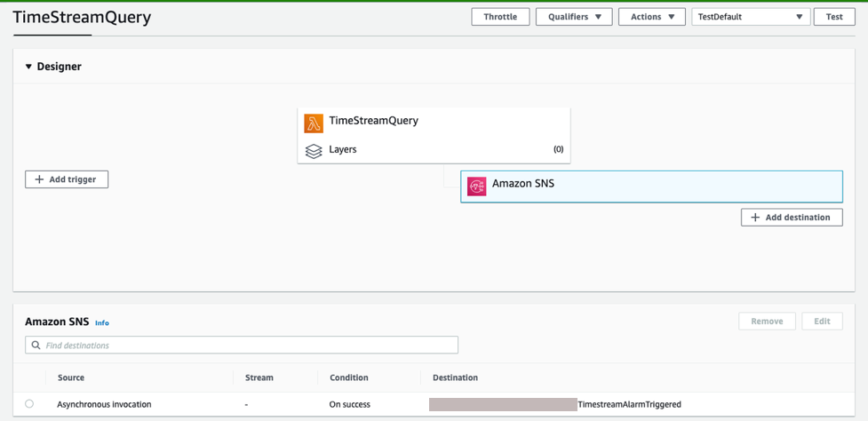Click the magnifier icon in destinations search
868x421 pixels.
(x=36, y=346)
